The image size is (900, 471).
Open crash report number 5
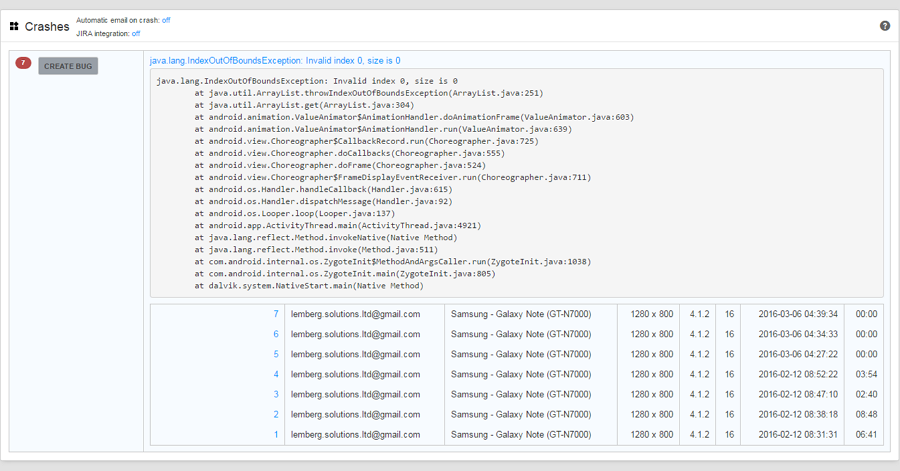pos(276,355)
